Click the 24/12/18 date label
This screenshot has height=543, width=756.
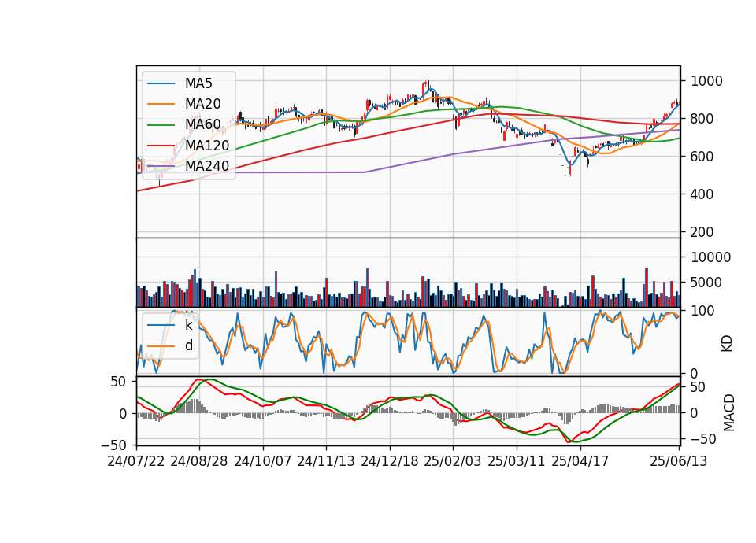pos(390,461)
